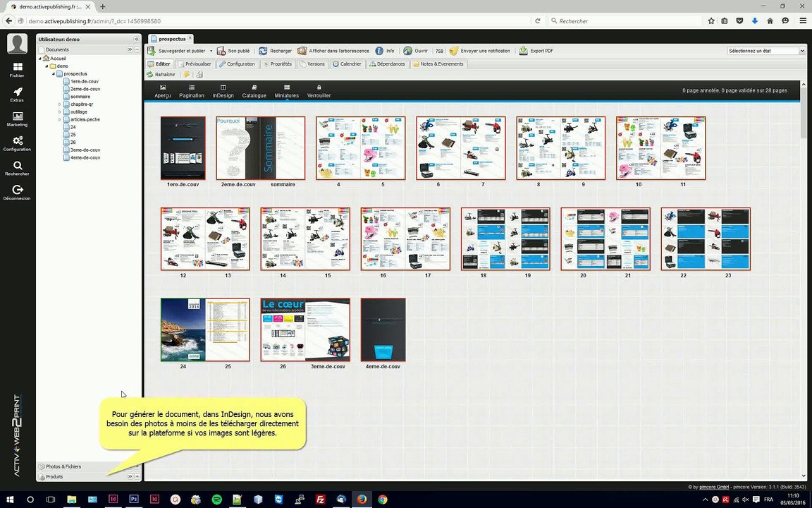This screenshot has width=812, height=508.
Task: Switch to the Editer tab
Action: [159, 64]
